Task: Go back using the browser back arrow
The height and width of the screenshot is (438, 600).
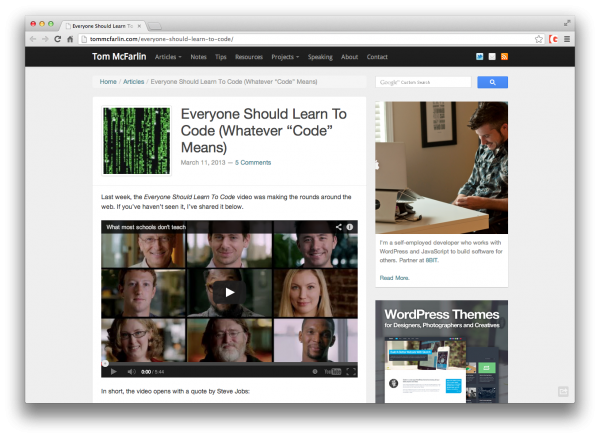Action: 33,39
